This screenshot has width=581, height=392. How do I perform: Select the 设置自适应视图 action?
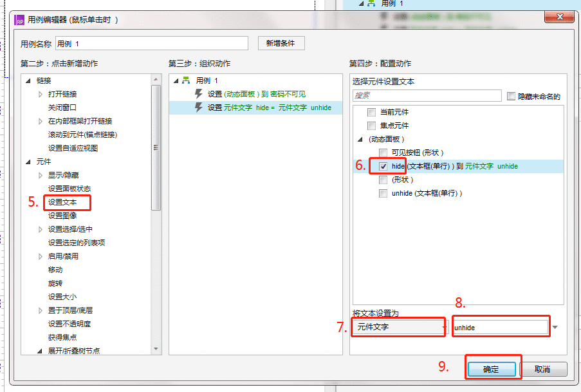click(x=73, y=148)
